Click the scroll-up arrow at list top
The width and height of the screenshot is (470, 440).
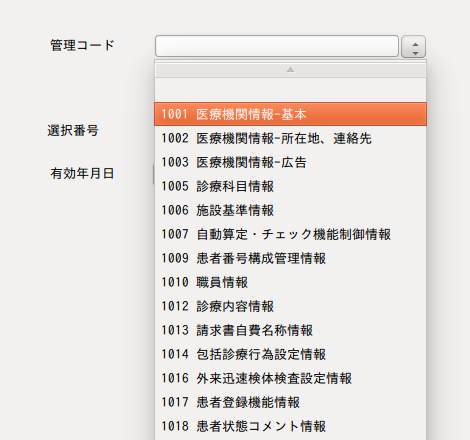pyautogui.click(x=290, y=70)
